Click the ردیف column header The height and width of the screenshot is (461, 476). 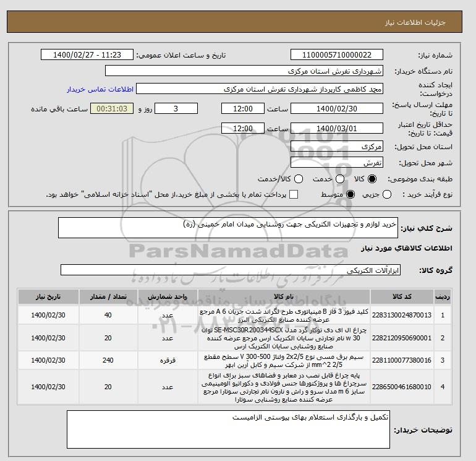point(443,297)
